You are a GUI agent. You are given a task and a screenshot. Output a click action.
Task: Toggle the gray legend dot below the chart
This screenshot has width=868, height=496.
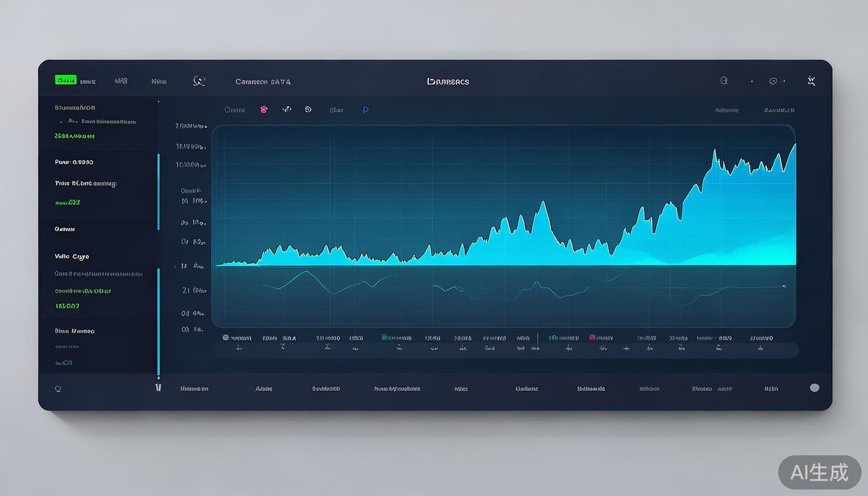tap(225, 337)
